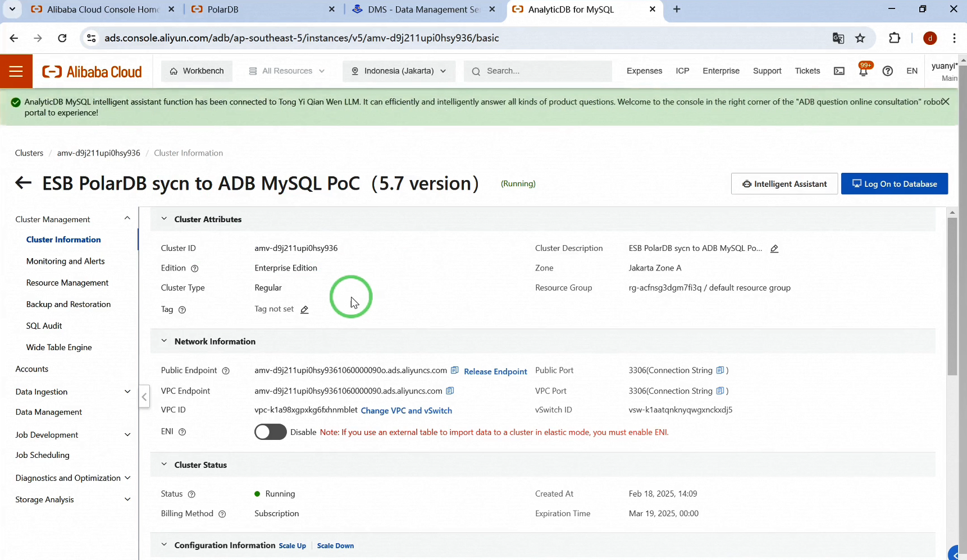Switch to the PolarDB browser tab
967x560 pixels.
coord(263,10)
